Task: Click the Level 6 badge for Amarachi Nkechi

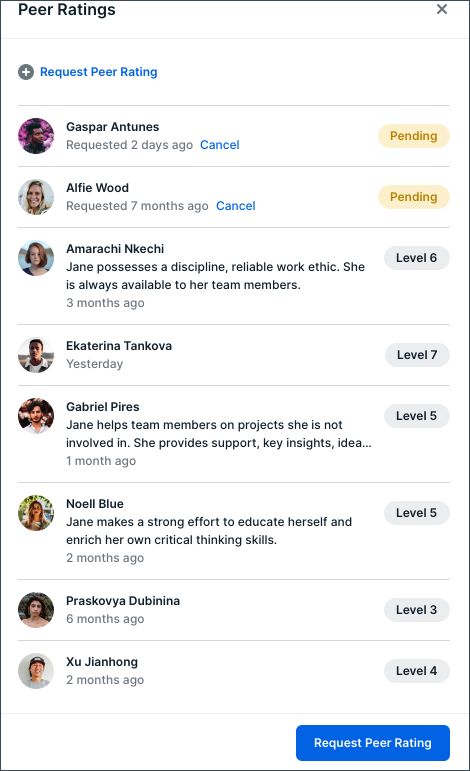Action: point(416,258)
